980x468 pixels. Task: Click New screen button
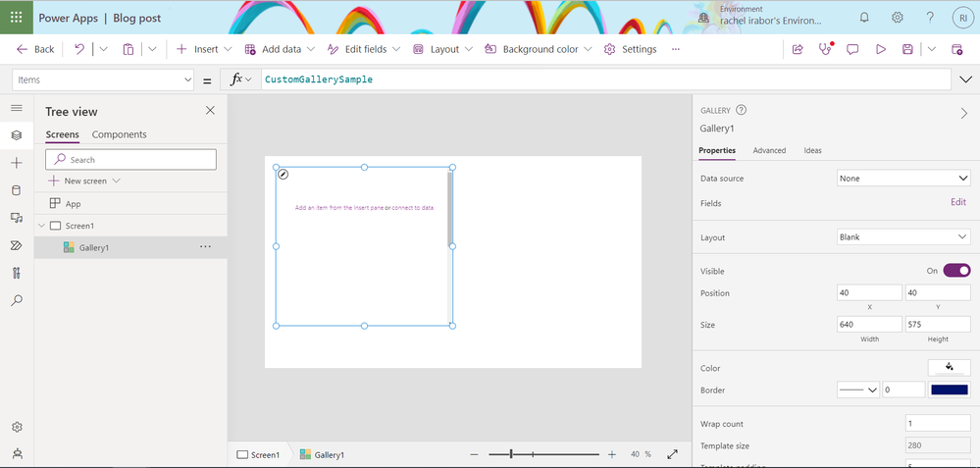tap(84, 181)
